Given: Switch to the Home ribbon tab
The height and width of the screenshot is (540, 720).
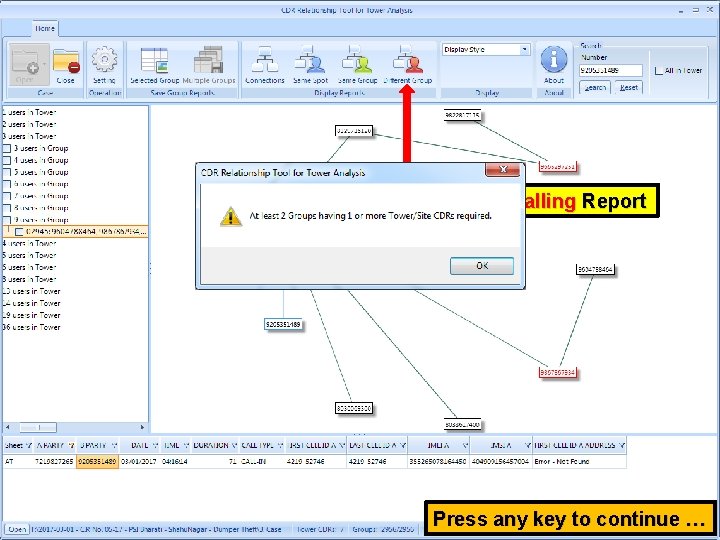Looking at the screenshot, I should pos(45,28).
